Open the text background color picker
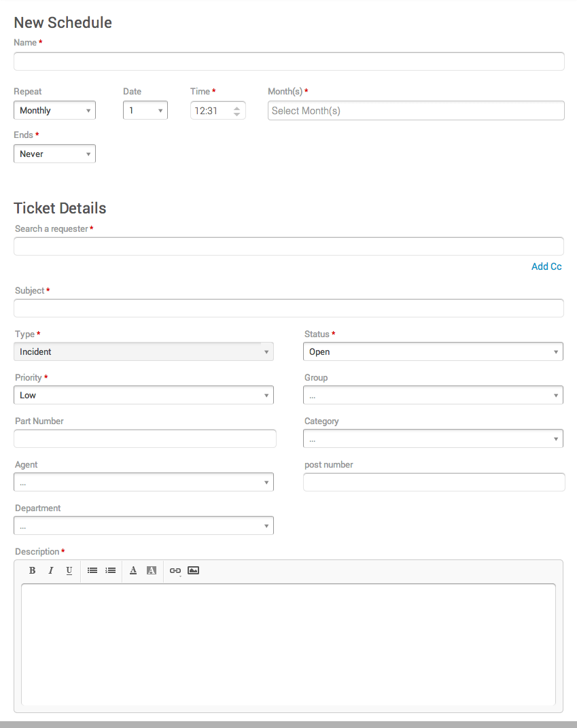This screenshot has width=577, height=728. (152, 570)
